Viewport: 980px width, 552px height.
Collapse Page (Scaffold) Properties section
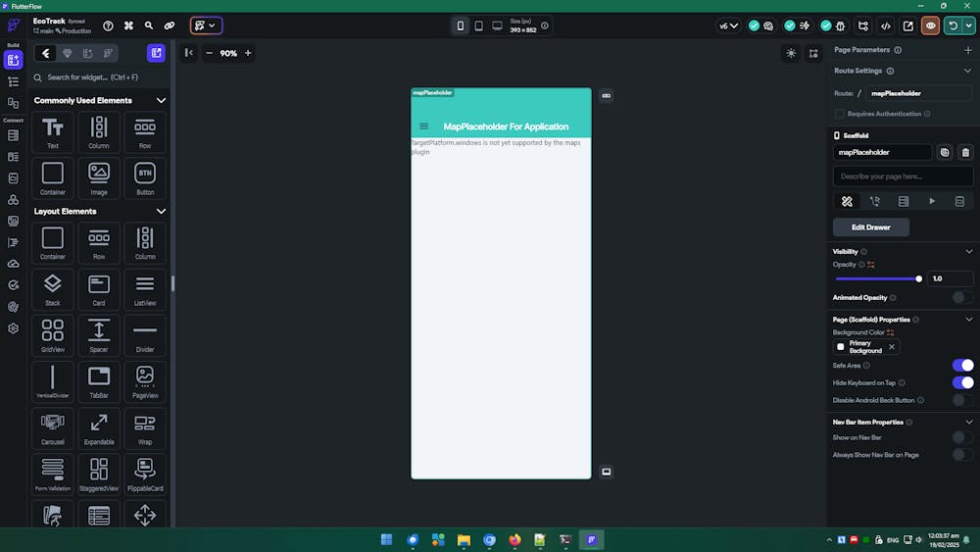click(969, 320)
